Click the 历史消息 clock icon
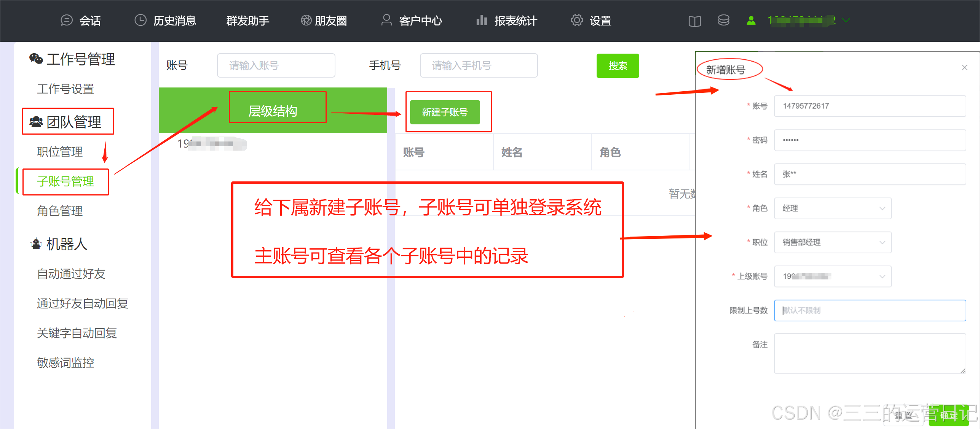This screenshot has width=980, height=429. pyautogui.click(x=140, y=20)
